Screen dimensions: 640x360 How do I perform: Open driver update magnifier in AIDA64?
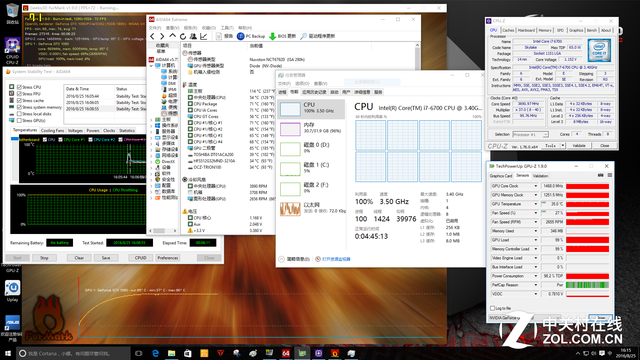303,36
